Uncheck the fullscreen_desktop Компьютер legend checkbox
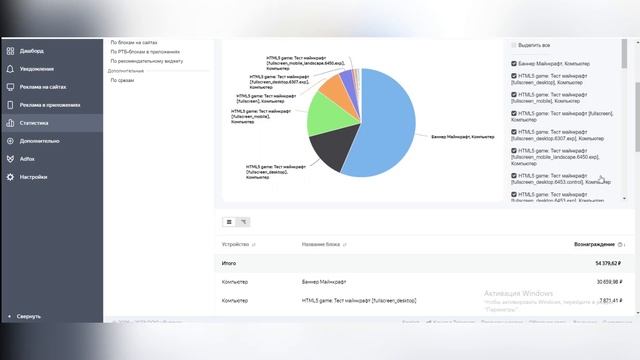The height and width of the screenshot is (360, 640). 514,76
